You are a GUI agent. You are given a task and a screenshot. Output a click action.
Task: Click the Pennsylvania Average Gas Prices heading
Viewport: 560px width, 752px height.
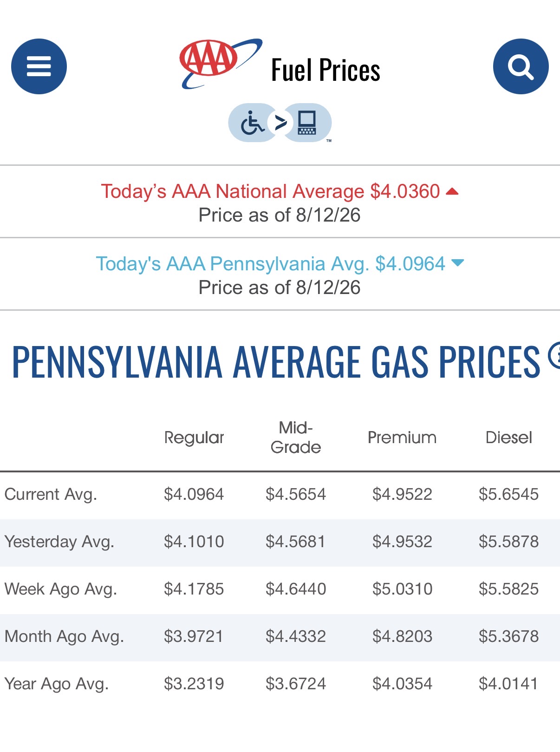pos(276,362)
